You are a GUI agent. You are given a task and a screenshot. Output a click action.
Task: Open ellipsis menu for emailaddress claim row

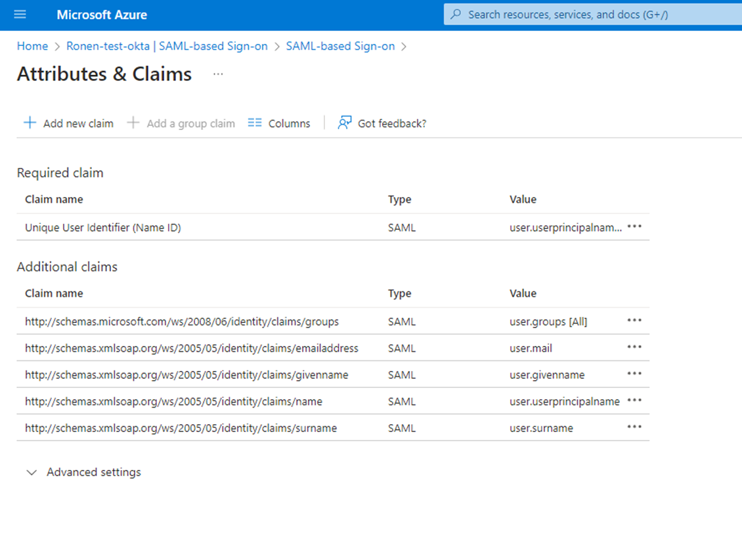[x=634, y=347]
